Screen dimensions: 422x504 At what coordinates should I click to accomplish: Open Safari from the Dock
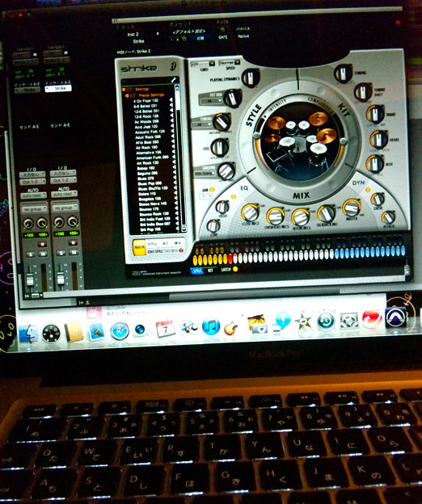coord(120,331)
